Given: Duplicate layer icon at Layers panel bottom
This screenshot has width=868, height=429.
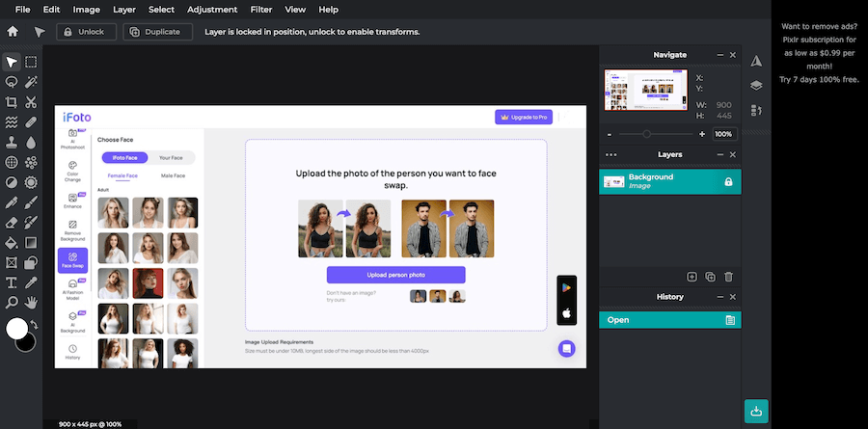Looking at the screenshot, I should coord(710,277).
